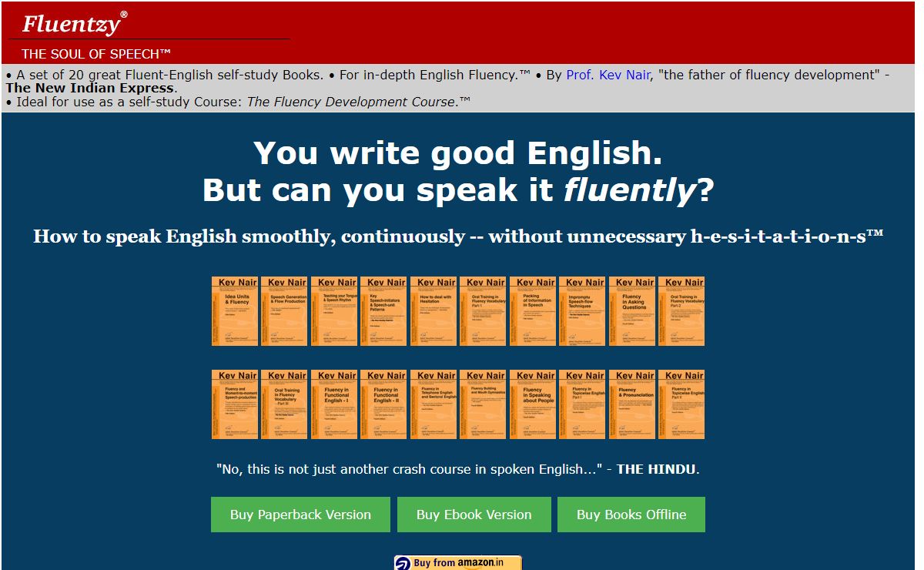Click Fluency in Functional English - II cover

click(x=383, y=404)
